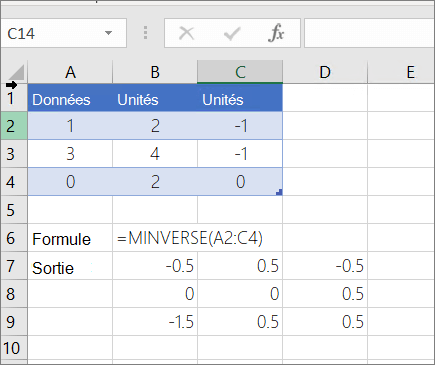Screen dimensions: 435x365
Task: Select column B header
Action: click(x=155, y=72)
